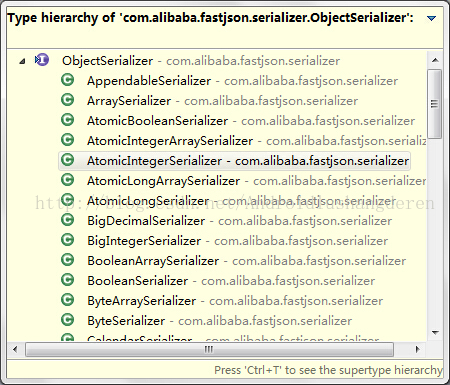Click the BigIntegerSerializer class icon
The height and width of the screenshot is (385, 450).
click(68, 240)
